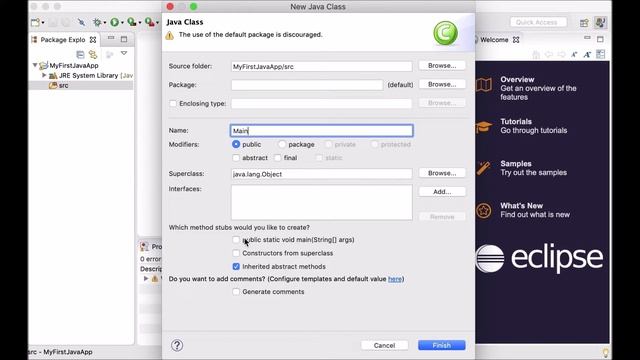This screenshot has height=360, width=640.
Task: Click Add button for Interfaces
Action: pyautogui.click(x=442, y=192)
